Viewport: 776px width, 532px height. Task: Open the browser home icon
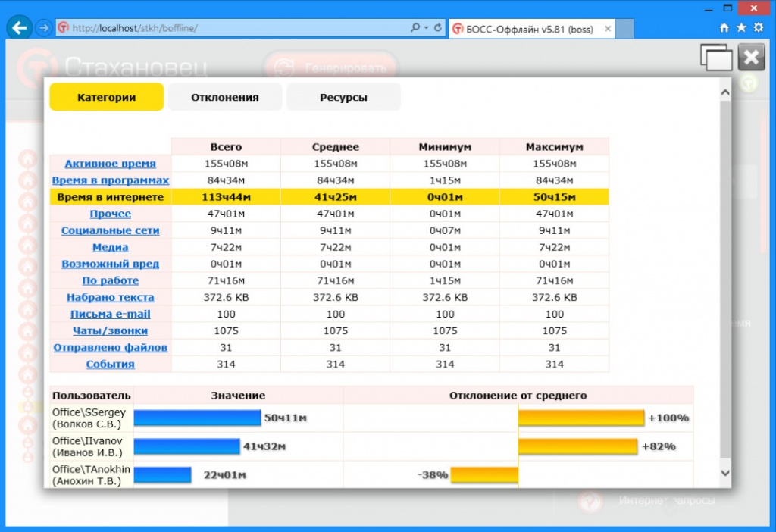(724, 28)
